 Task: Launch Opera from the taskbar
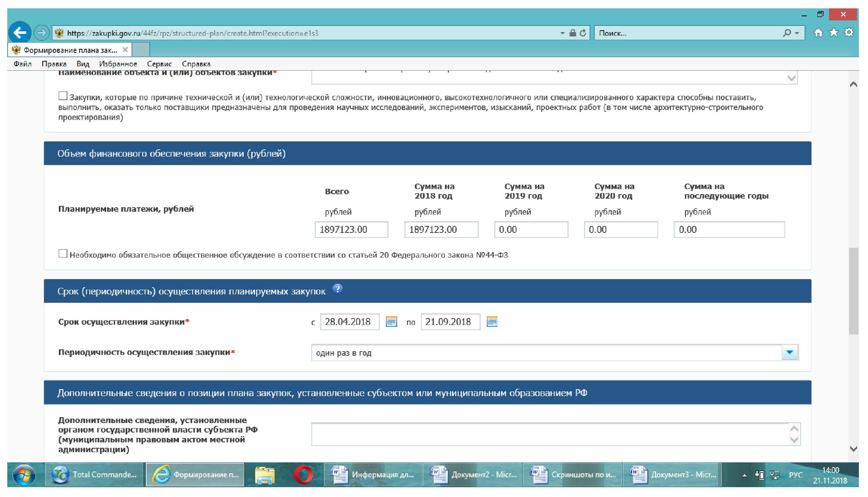(303, 474)
